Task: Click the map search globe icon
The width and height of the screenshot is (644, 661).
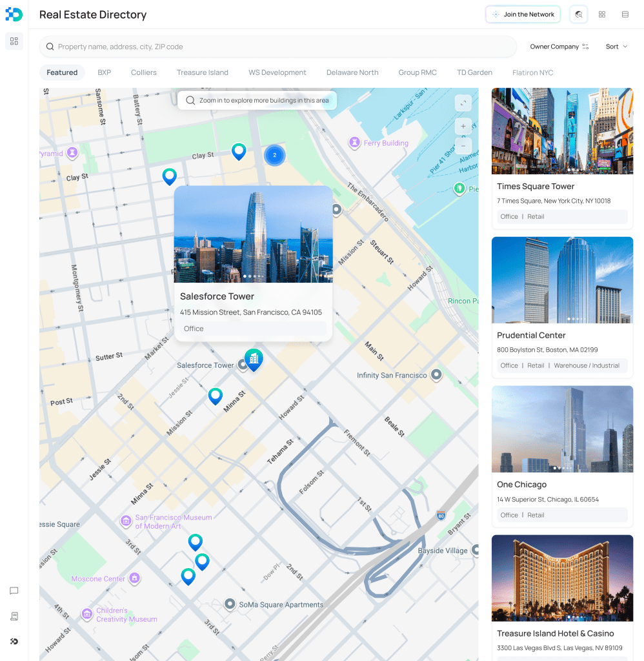Action: (x=578, y=14)
